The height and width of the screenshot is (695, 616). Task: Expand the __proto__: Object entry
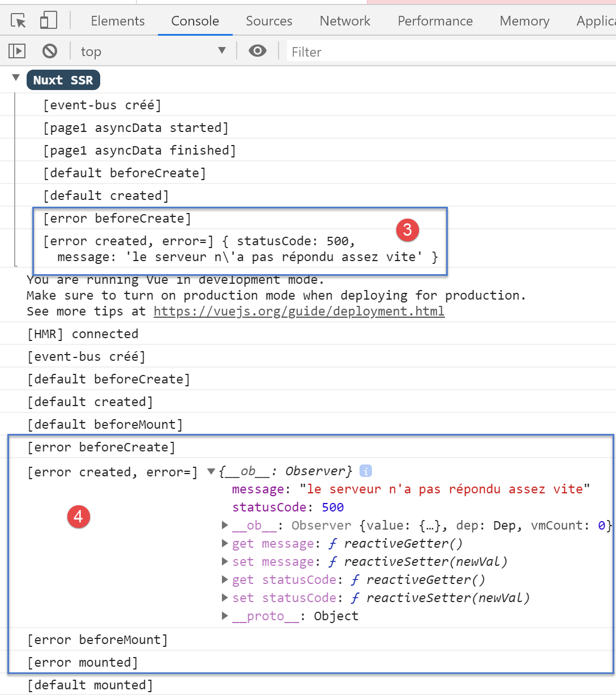(x=225, y=616)
